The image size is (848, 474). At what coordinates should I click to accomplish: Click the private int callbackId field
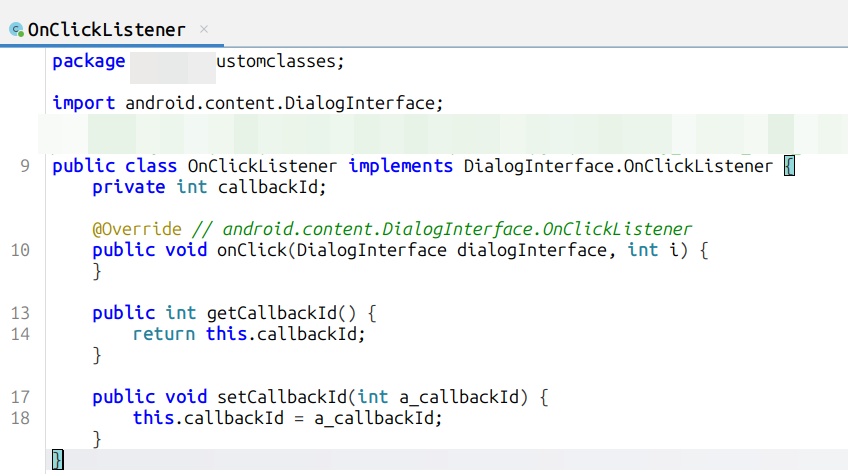click(x=209, y=187)
